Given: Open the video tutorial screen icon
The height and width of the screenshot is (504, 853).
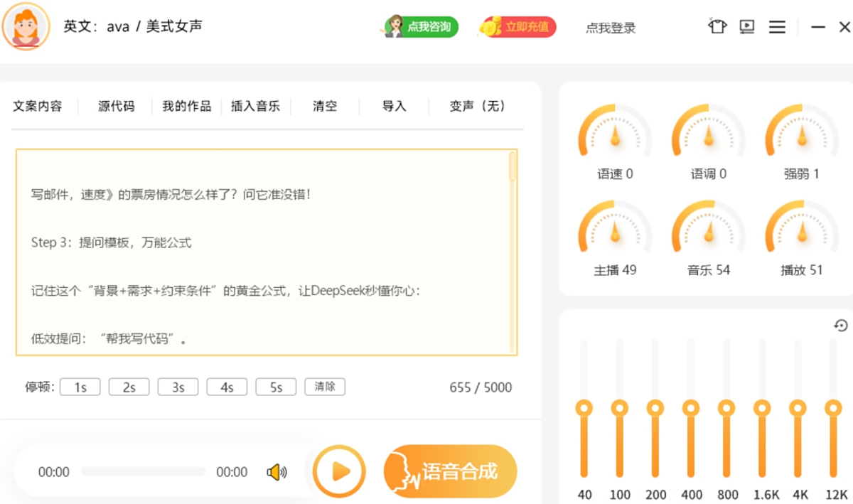Looking at the screenshot, I should (746, 27).
